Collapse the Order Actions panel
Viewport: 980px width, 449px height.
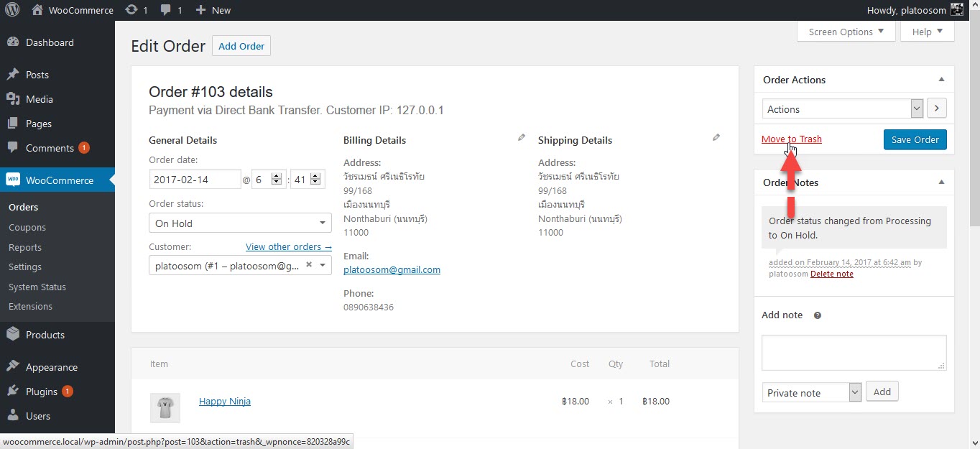coord(941,80)
